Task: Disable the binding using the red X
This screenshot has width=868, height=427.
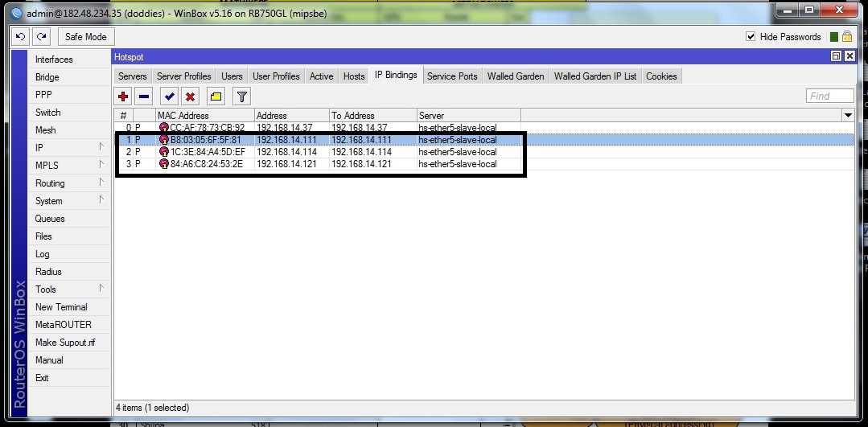Action: point(191,96)
